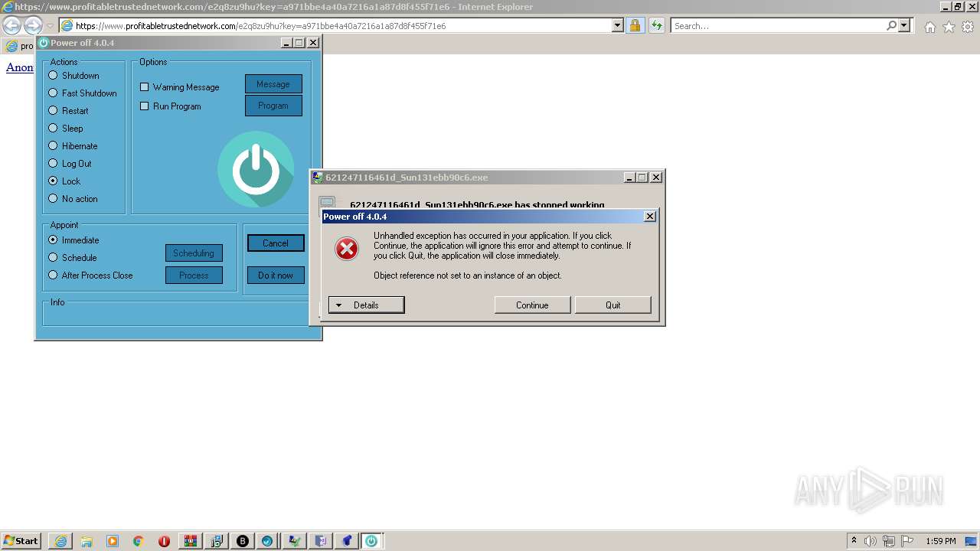Viewport: 980px width, 551px height.
Task: Click Continue in the exception dialog
Action: tap(532, 305)
